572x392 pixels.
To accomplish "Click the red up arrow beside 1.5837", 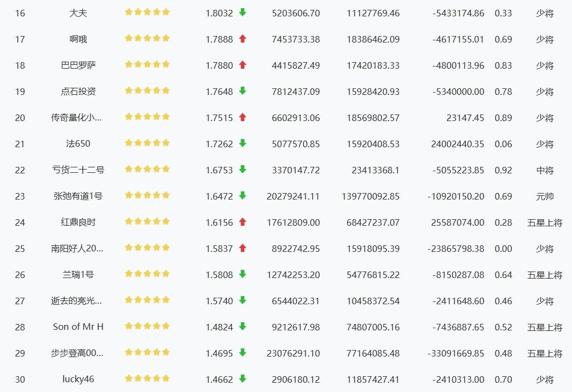I will point(242,248).
